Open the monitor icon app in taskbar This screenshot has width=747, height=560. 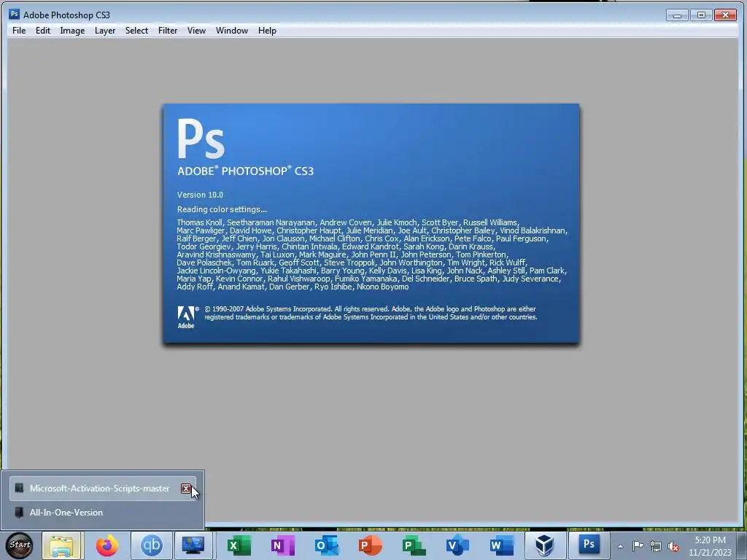pos(193,545)
